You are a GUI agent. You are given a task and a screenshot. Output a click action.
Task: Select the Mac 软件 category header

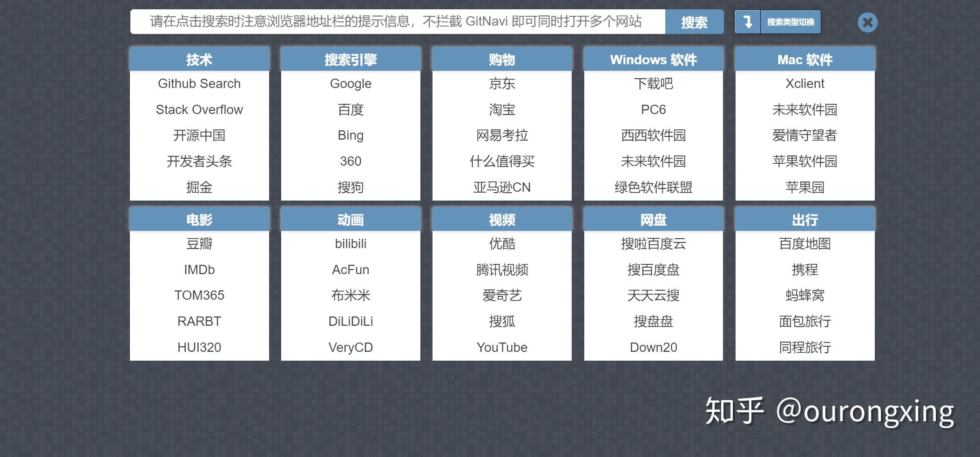coord(805,59)
